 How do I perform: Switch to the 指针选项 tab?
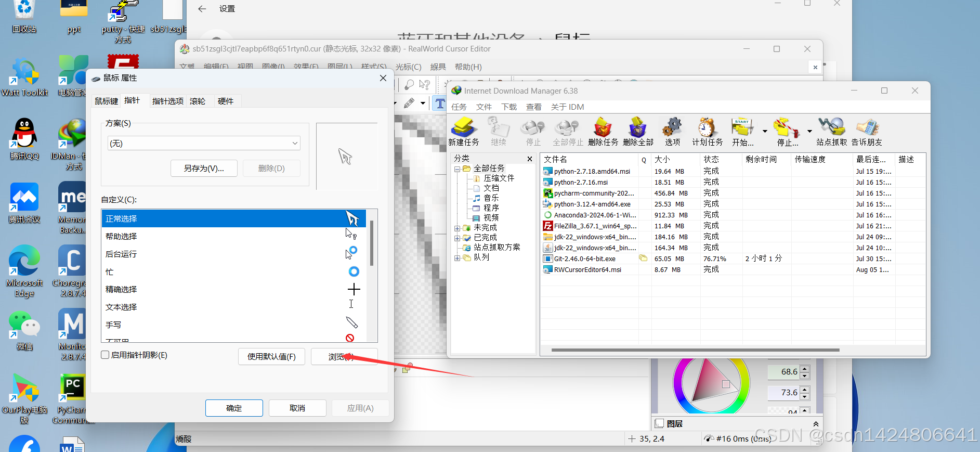point(167,101)
